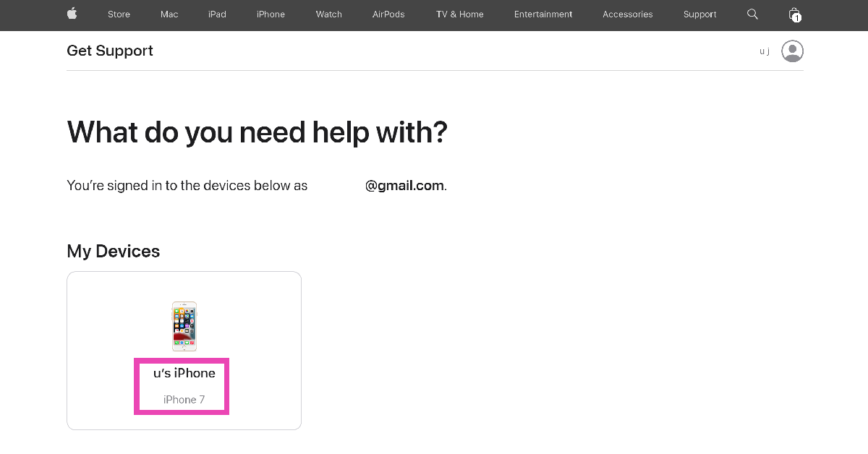Screen dimensions: 868x454
Task: Click the "u j" account name text
Action: point(765,51)
